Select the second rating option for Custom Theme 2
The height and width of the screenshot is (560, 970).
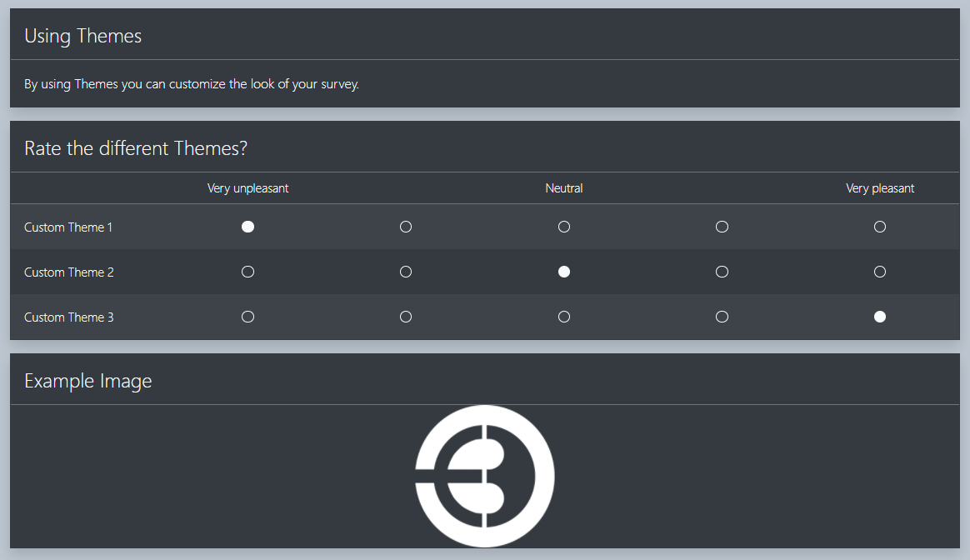406,271
